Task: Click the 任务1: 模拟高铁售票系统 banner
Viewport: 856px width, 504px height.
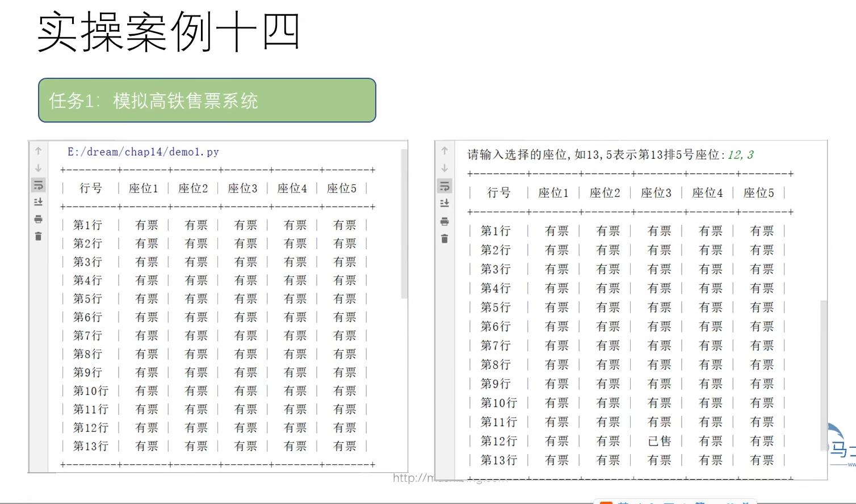Action: coord(207,100)
